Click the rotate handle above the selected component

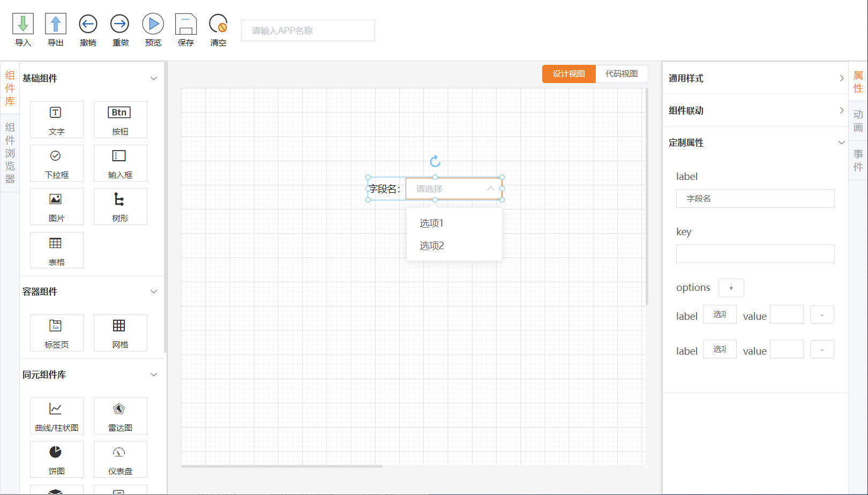tap(435, 161)
